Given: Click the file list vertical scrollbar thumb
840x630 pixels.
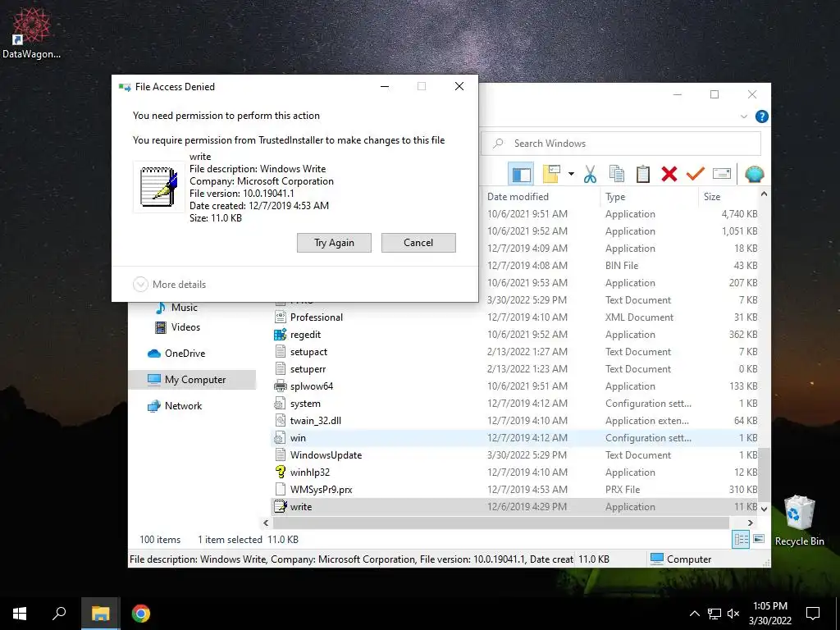Looking at the screenshot, I should click(x=765, y=475).
